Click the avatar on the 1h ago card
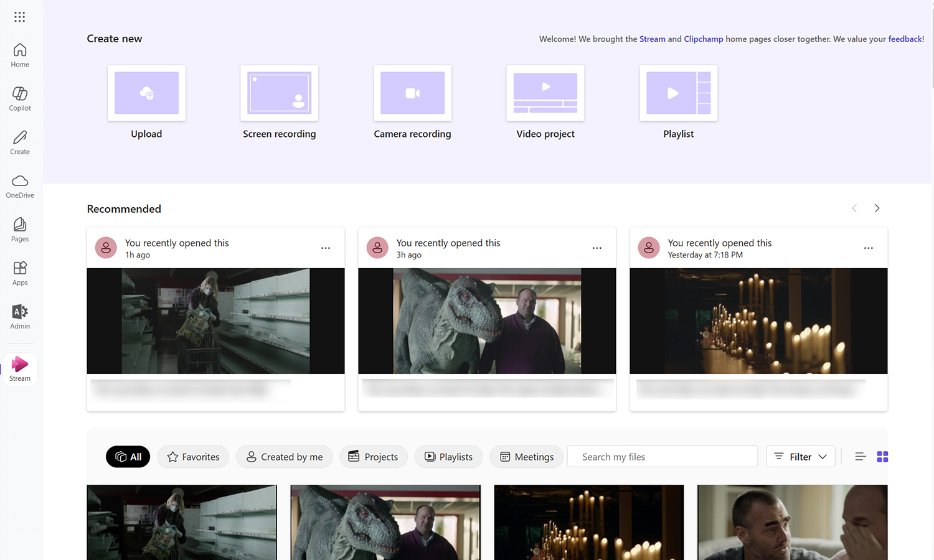The image size is (934, 560). click(x=106, y=248)
